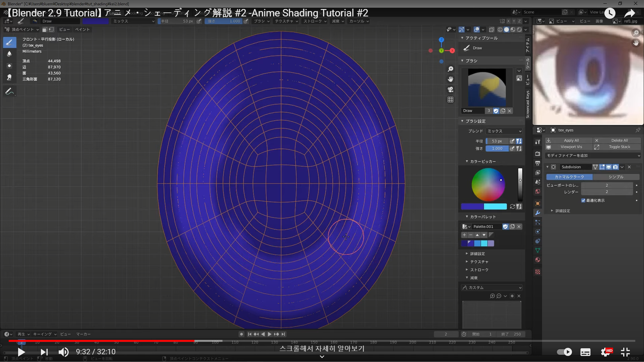Select the Smear tool in left toolbar
This screenshot has height=362, width=644.
9,77
